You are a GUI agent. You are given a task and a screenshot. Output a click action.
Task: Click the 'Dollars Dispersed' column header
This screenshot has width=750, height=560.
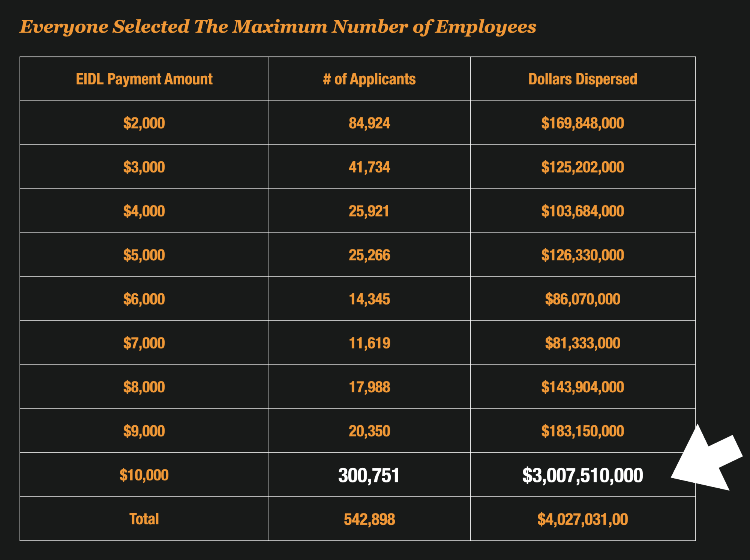coord(582,79)
